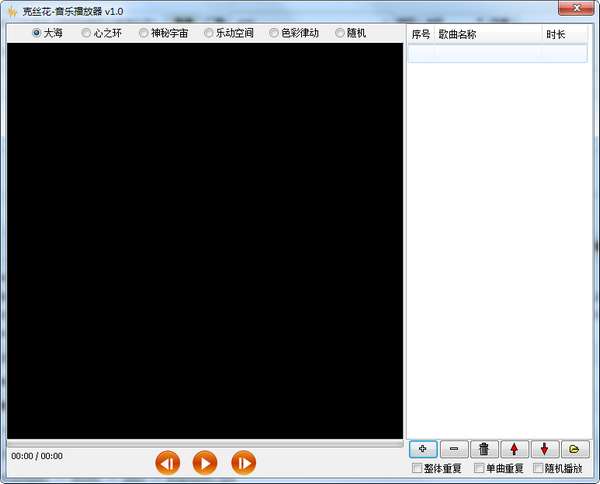Click the playback progress bar
Image resolution: width=600 pixels, height=484 pixels.
[x=205, y=443]
